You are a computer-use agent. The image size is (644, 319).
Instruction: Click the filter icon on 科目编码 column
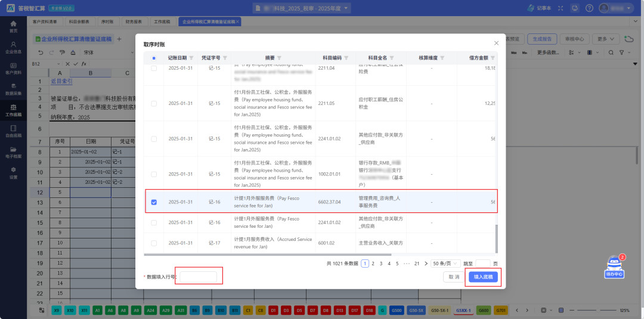[347, 58]
